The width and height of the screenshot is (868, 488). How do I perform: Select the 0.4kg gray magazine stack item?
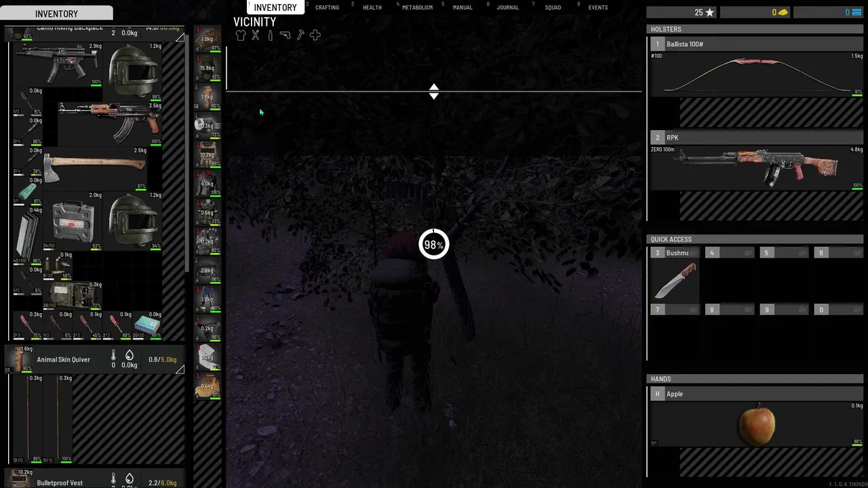click(x=28, y=235)
